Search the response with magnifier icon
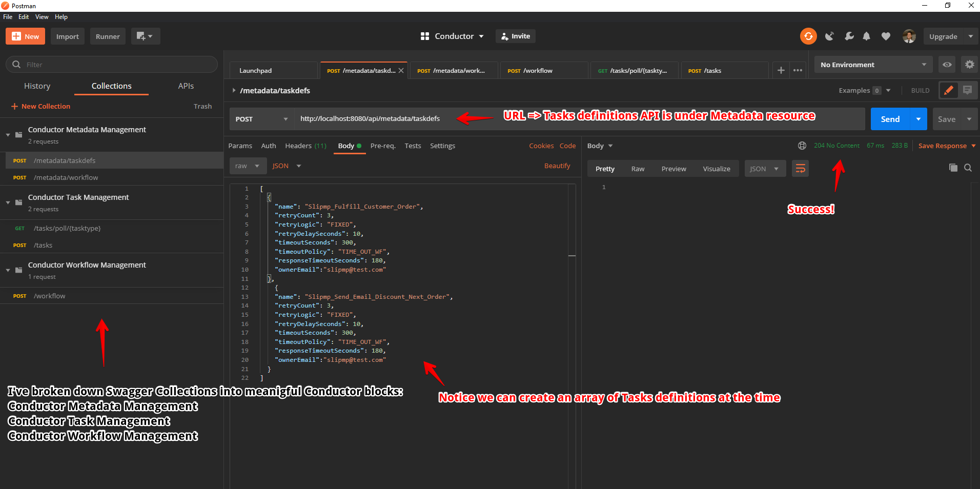The width and height of the screenshot is (980, 489). click(968, 168)
